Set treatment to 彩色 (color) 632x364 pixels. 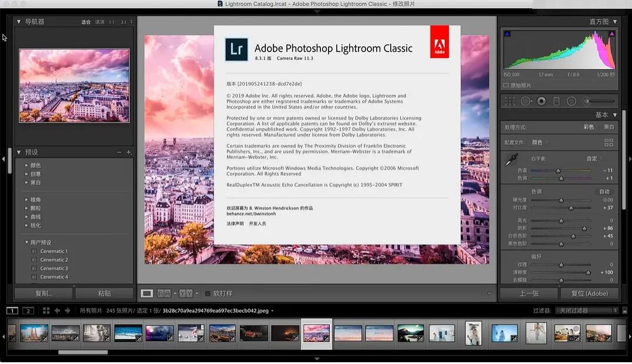(589, 127)
